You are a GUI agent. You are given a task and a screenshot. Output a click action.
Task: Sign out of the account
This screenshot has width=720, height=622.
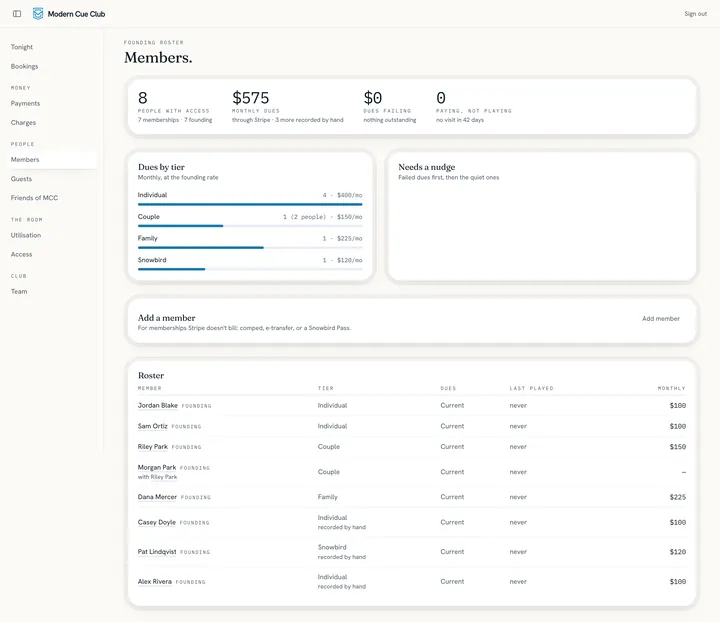[695, 14]
